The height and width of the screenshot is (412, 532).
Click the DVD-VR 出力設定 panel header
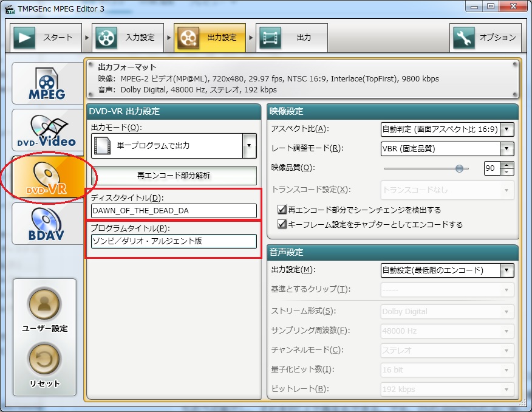tap(174, 111)
